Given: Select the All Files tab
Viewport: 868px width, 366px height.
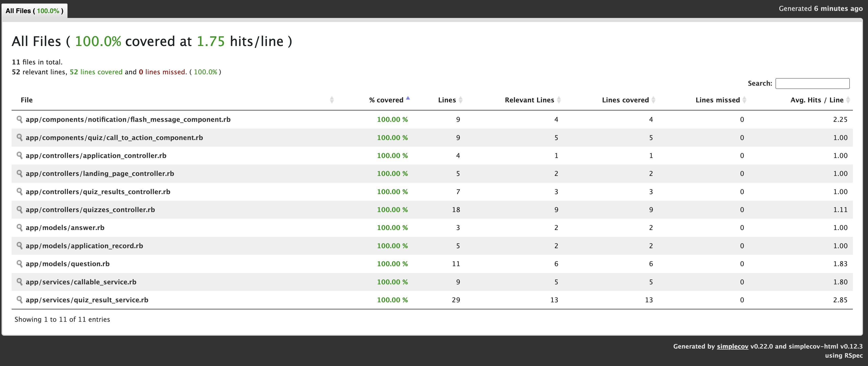Looking at the screenshot, I should pos(34,11).
